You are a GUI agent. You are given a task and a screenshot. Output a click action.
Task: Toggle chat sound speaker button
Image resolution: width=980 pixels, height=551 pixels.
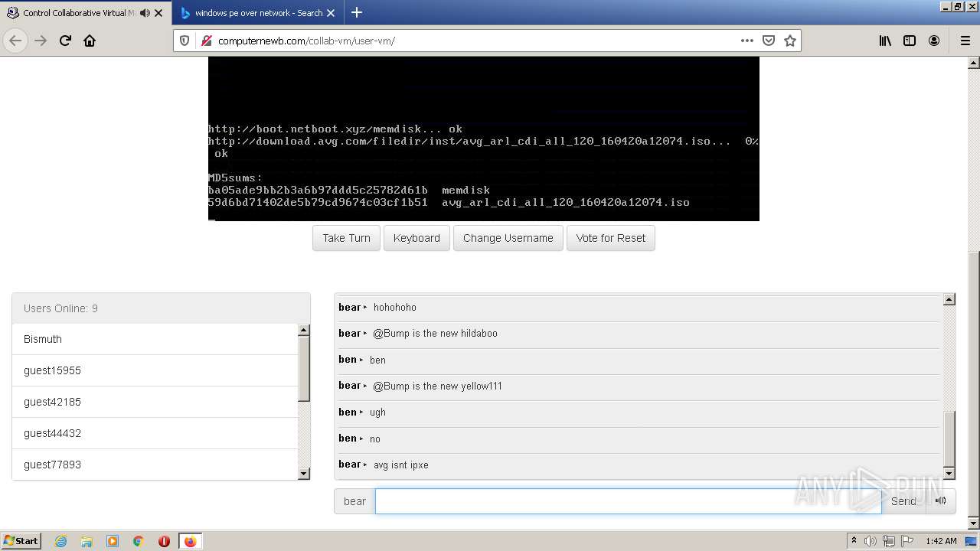pos(941,501)
